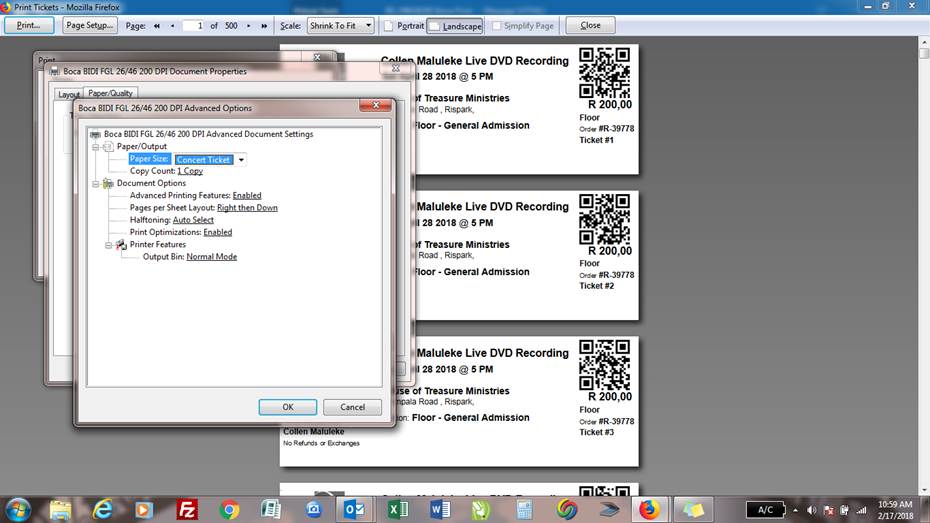The image size is (930, 523).
Task: Select Landscape orientation
Action: tap(455, 26)
